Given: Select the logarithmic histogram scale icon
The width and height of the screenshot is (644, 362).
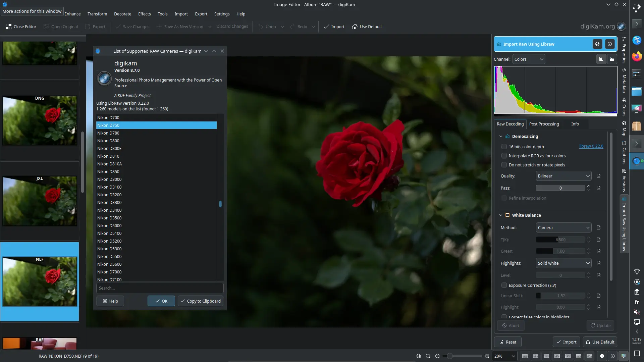Looking at the screenshot, I should 612,59.
